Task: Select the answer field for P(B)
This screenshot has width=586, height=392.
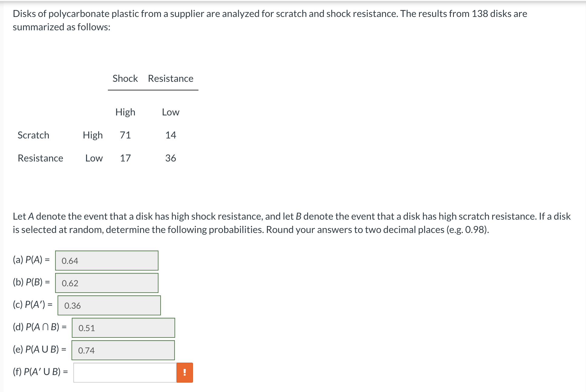Action: [107, 283]
